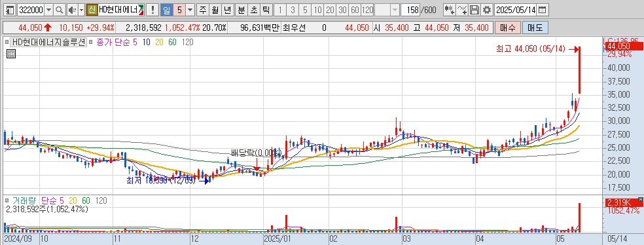Click the 매도 sell button

click(x=535, y=28)
